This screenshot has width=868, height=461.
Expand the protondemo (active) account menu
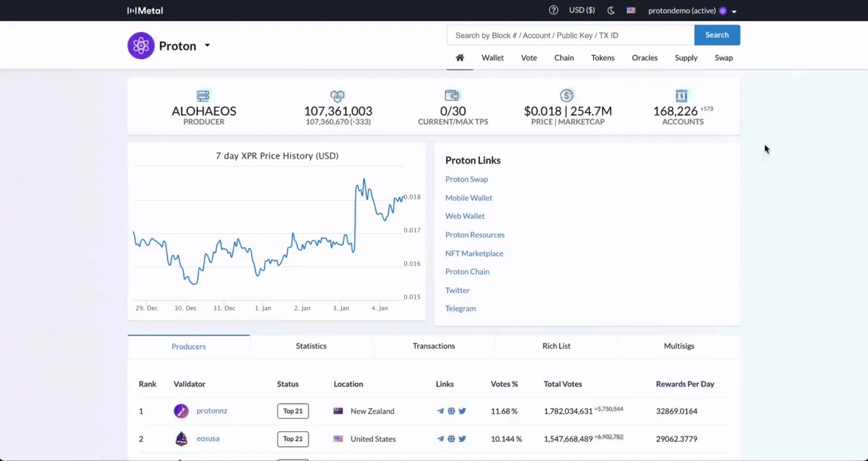(692, 11)
